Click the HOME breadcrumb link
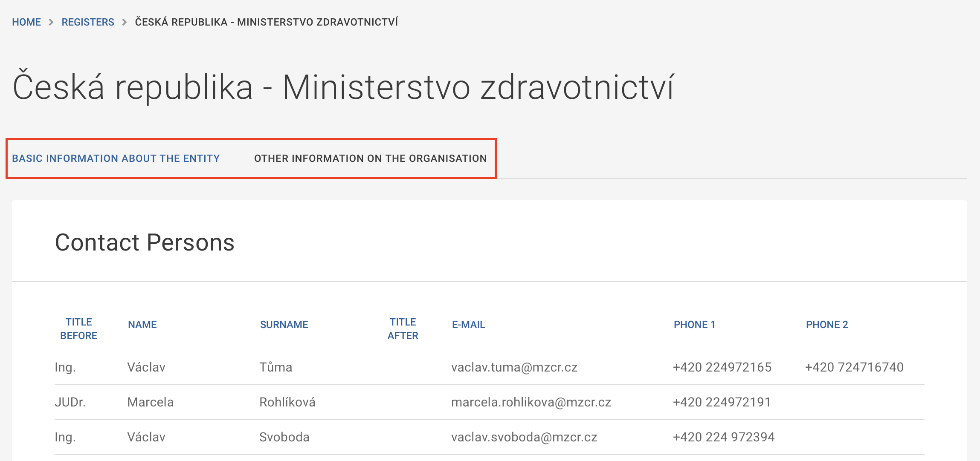Viewport: 980px width, 461px height. click(x=26, y=22)
